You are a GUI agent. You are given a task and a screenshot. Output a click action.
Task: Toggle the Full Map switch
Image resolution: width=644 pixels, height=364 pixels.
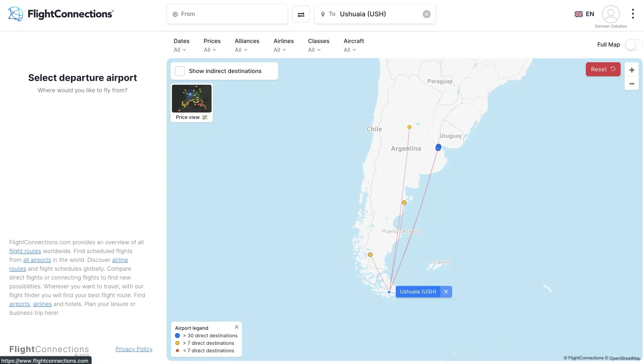(633, 45)
